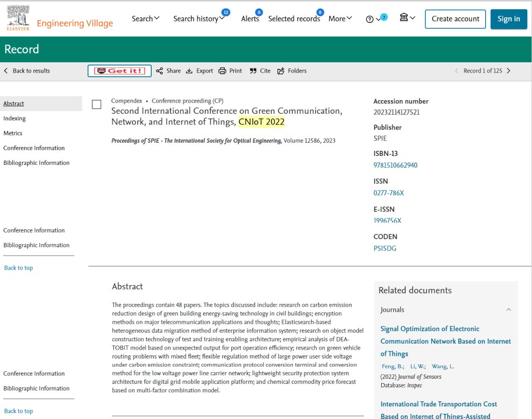Click the Search history count badge 12
The image size is (532, 419).
(226, 12)
